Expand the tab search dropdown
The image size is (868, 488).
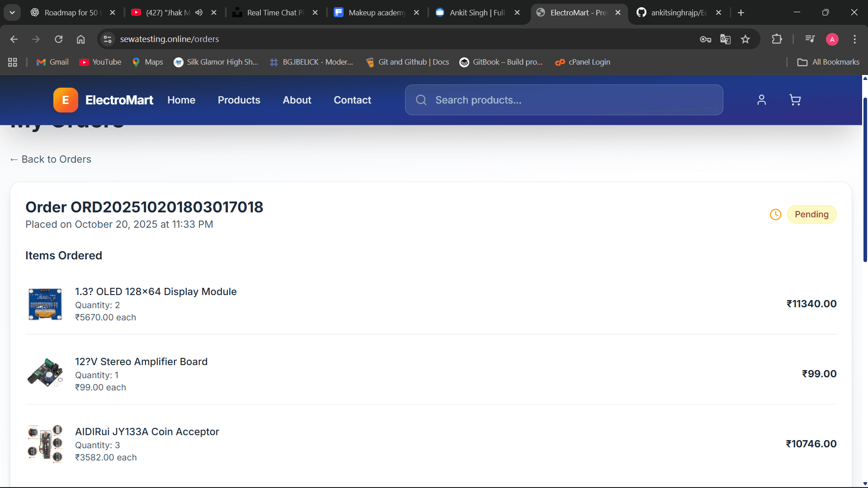pyautogui.click(x=12, y=13)
